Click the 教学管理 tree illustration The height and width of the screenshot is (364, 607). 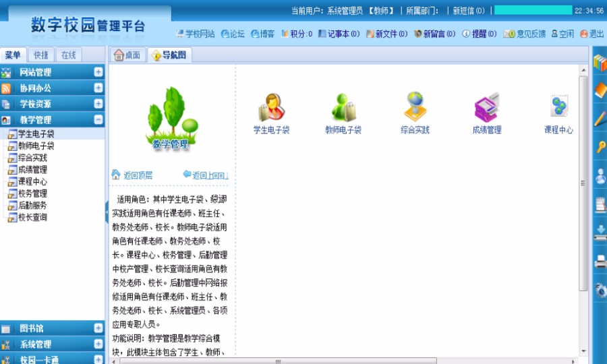(171, 119)
